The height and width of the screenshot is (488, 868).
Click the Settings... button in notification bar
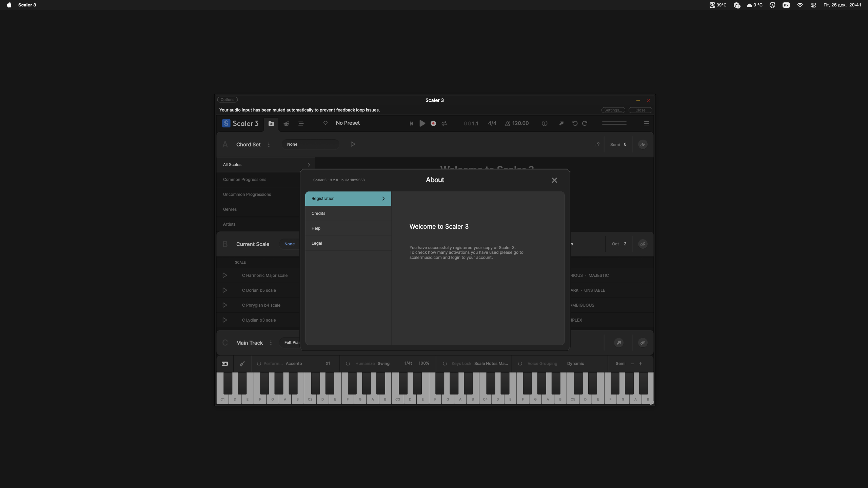(613, 110)
